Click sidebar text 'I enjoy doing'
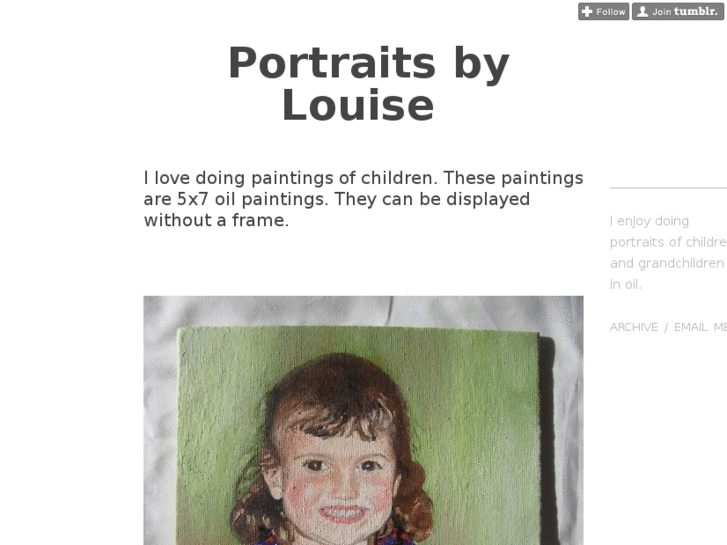727x545 pixels. click(649, 221)
